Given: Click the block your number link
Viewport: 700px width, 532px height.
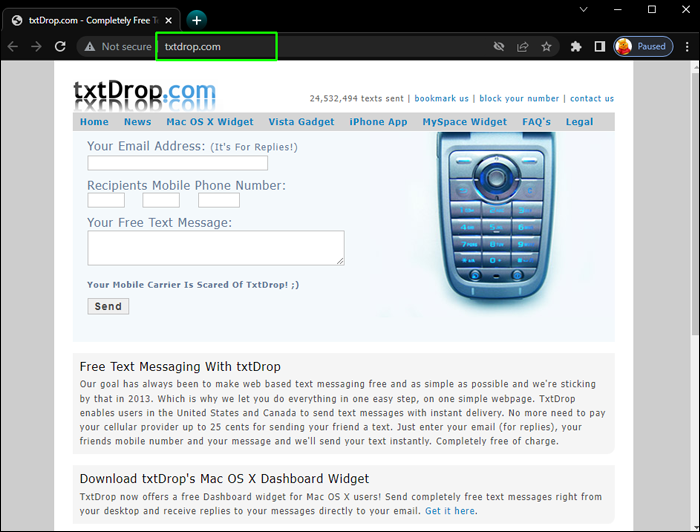Looking at the screenshot, I should (x=519, y=99).
